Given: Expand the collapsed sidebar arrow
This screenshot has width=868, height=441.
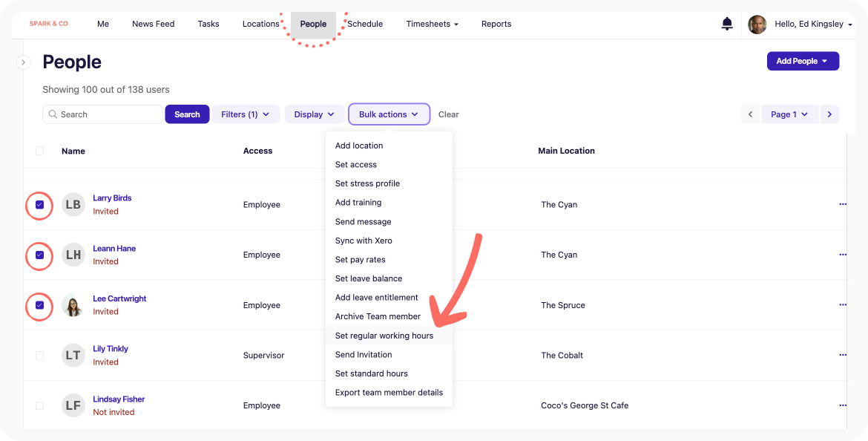Looking at the screenshot, I should pos(24,62).
